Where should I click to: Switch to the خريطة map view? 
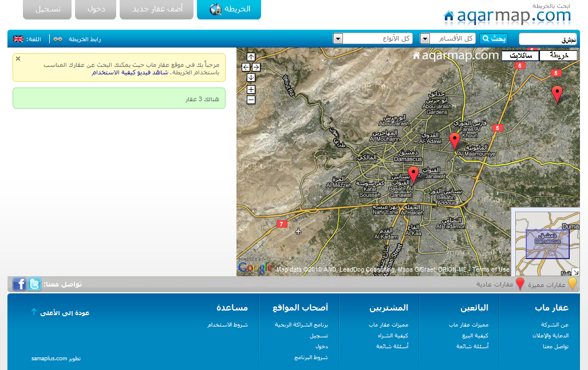[x=558, y=55]
